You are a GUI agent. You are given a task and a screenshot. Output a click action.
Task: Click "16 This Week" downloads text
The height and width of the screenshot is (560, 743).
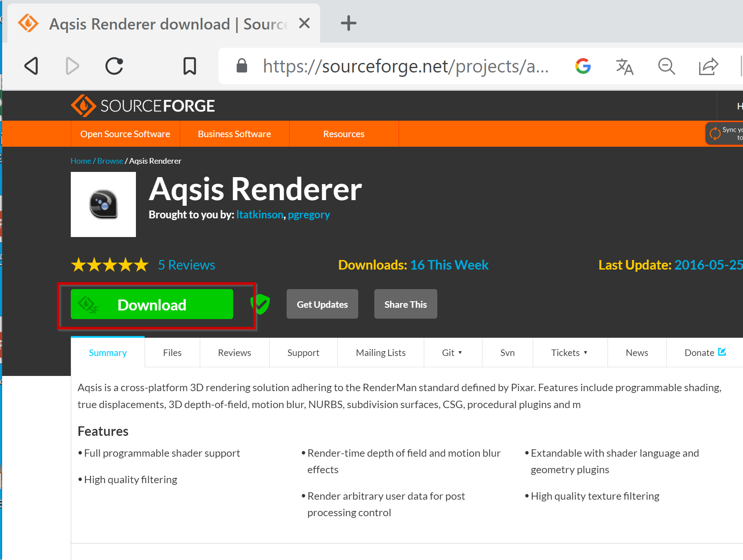coord(449,265)
